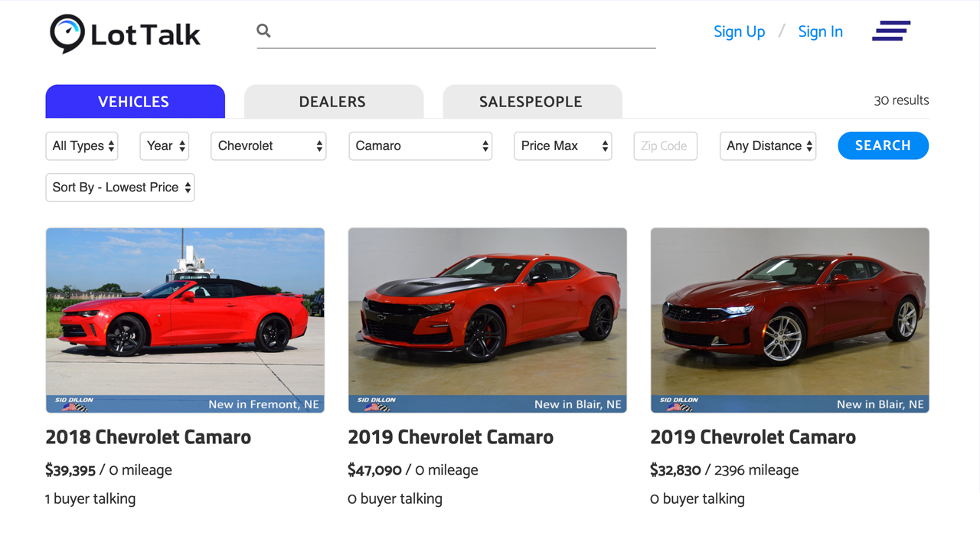
Task: Open the Price Max dropdown
Action: coord(563,145)
